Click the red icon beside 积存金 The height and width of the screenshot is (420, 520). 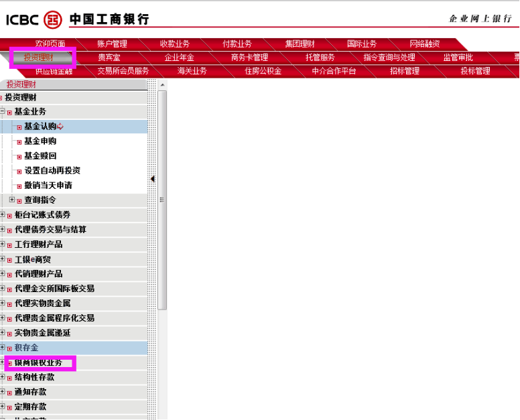[x=9, y=349]
